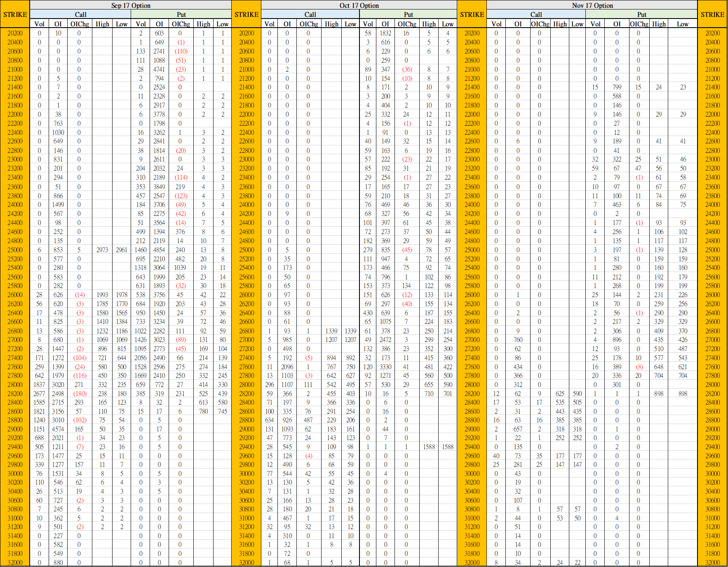The width and height of the screenshot is (728, 567).
Task: Click the rightmost STRIKE column header
Action: [x=712, y=14]
